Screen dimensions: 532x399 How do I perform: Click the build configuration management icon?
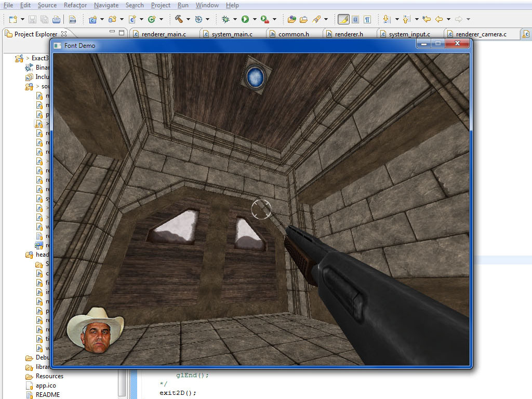coord(199,19)
